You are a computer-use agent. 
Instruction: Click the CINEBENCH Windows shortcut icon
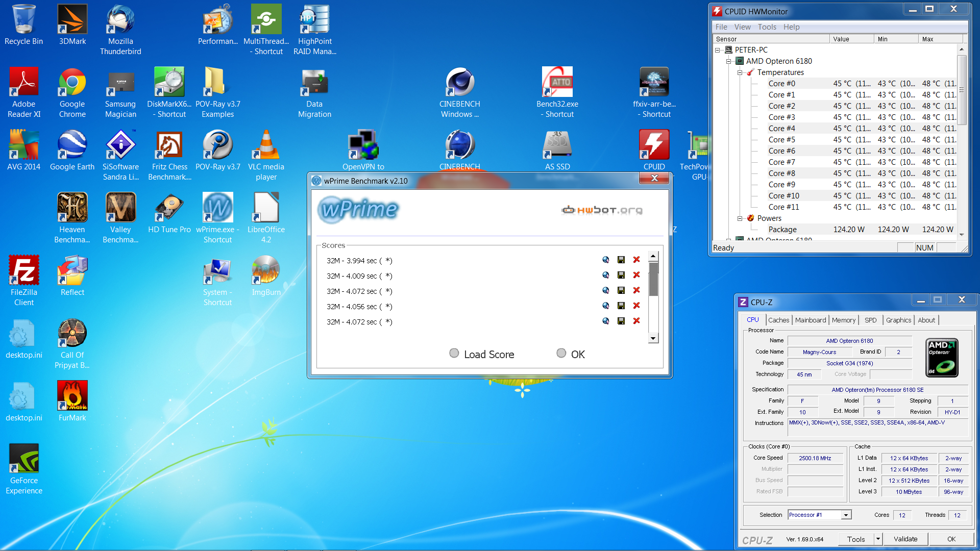point(460,92)
